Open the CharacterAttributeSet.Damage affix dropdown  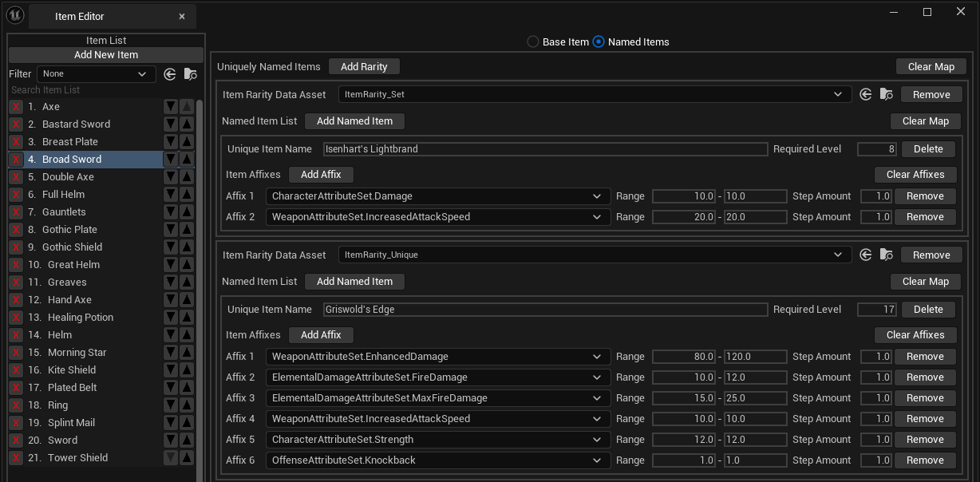[x=438, y=196]
